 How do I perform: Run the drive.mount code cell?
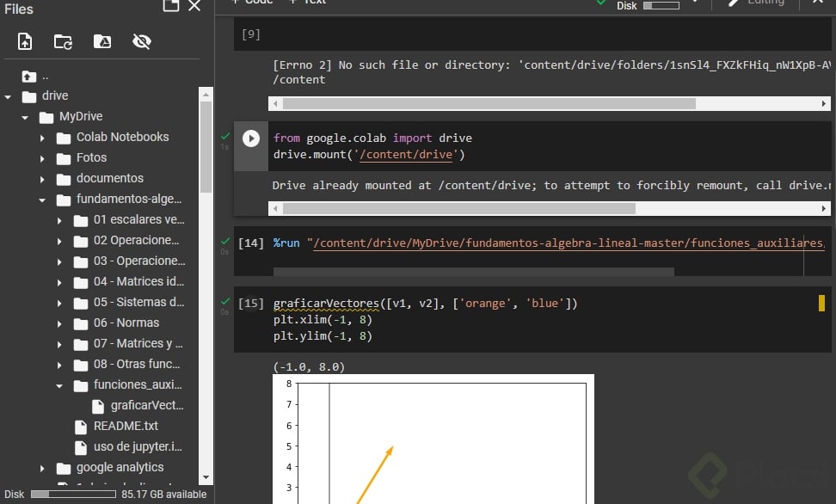pyautogui.click(x=251, y=138)
